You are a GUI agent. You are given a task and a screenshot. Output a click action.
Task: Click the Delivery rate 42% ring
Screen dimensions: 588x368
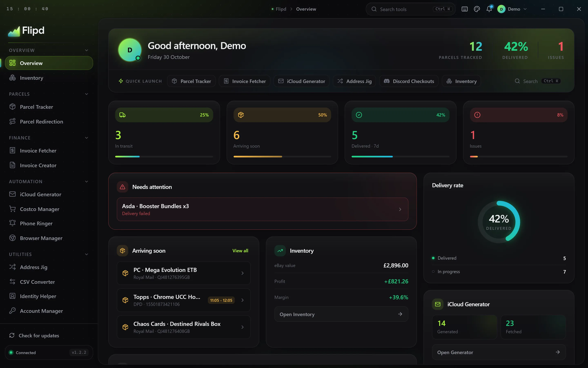(x=499, y=222)
